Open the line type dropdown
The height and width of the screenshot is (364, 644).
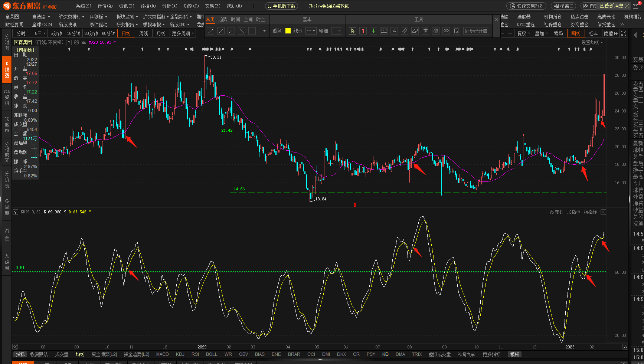point(311,31)
